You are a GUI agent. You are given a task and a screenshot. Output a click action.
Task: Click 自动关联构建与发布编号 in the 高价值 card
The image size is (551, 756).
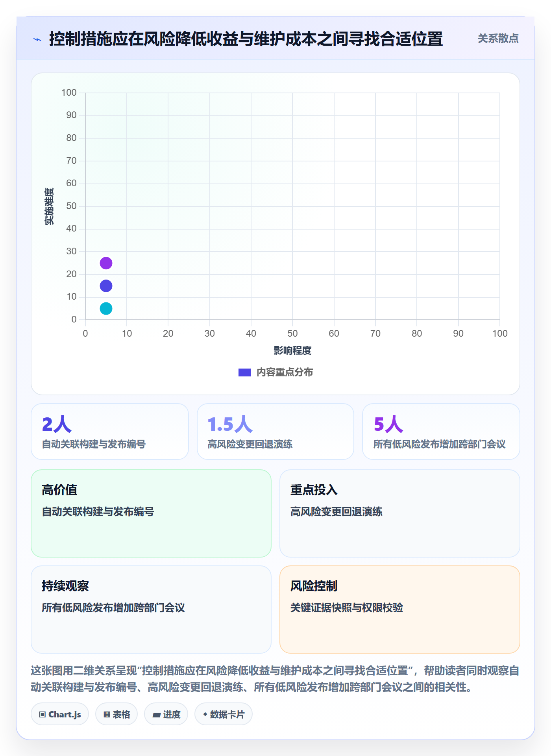(x=98, y=511)
